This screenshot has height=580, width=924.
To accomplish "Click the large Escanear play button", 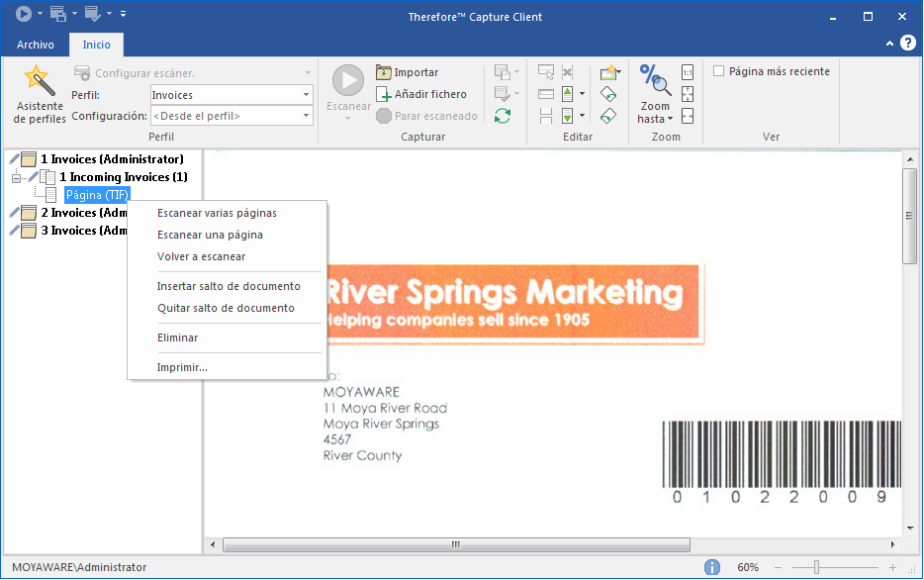I will tap(348, 81).
